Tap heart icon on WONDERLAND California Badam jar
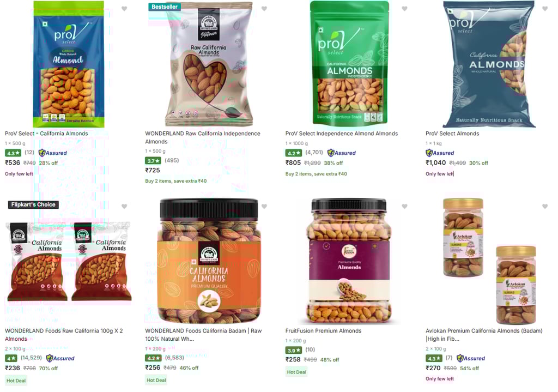The height and width of the screenshot is (392, 558). pos(264,206)
